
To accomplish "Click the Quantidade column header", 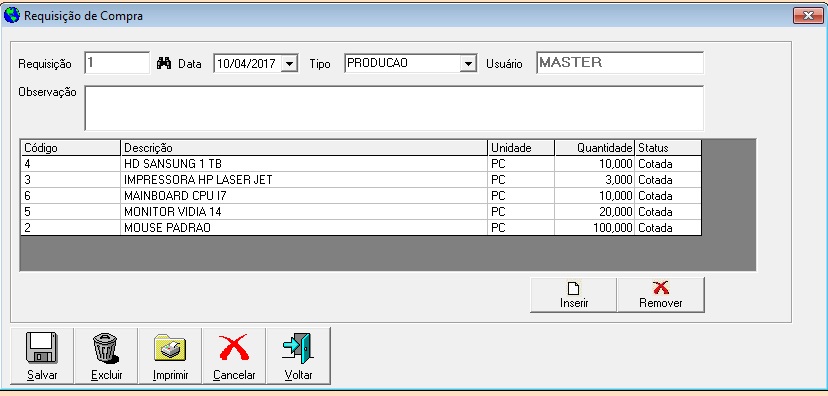I will pyautogui.click(x=595, y=148).
